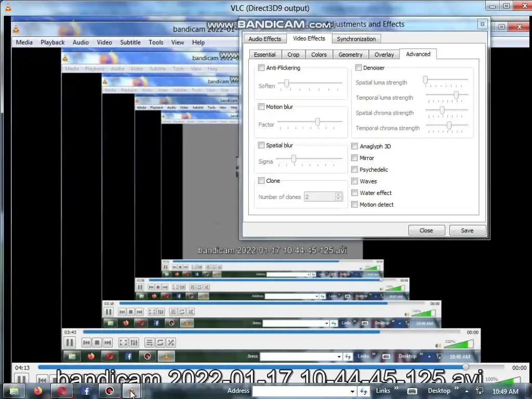Open the Geometry tab
532x399 pixels.
click(x=351, y=55)
